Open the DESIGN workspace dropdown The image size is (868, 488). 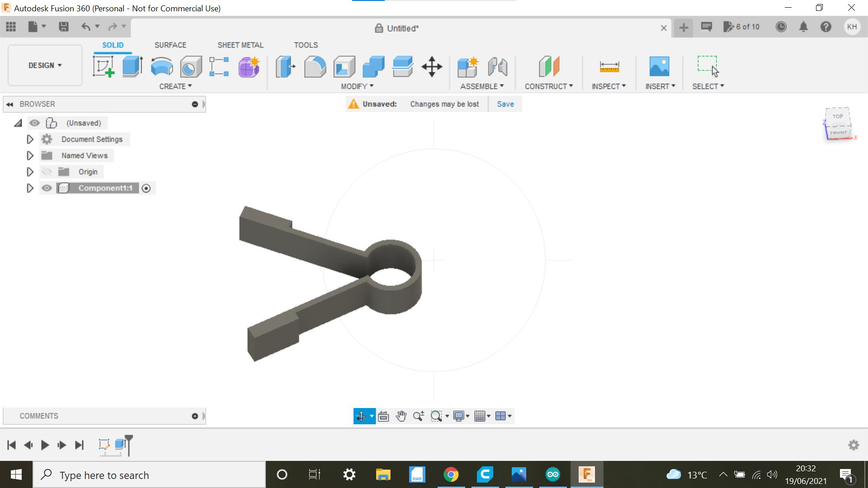(x=45, y=66)
